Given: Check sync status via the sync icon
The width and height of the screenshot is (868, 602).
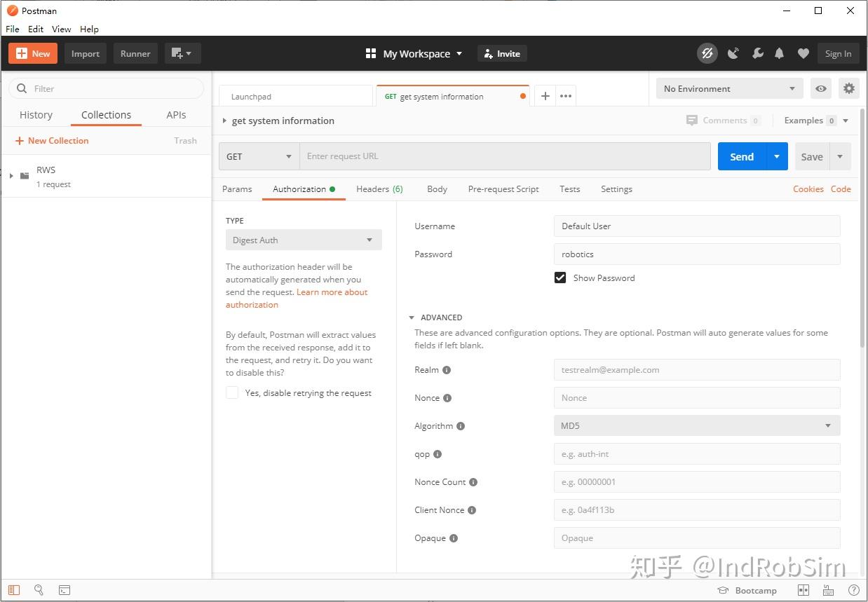Looking at the screenshot, I should click(x=707, y=53).
